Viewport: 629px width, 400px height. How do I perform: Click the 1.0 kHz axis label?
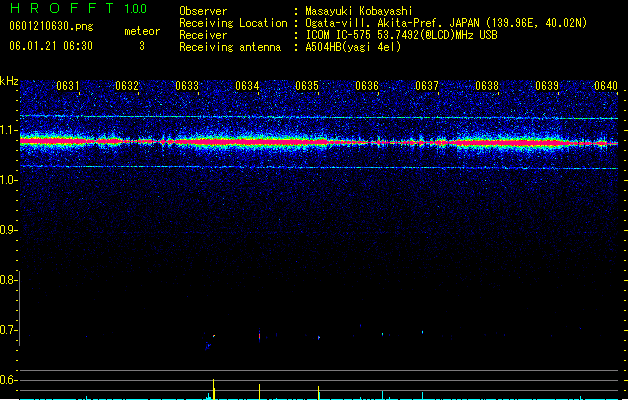(x=9, y=180)
